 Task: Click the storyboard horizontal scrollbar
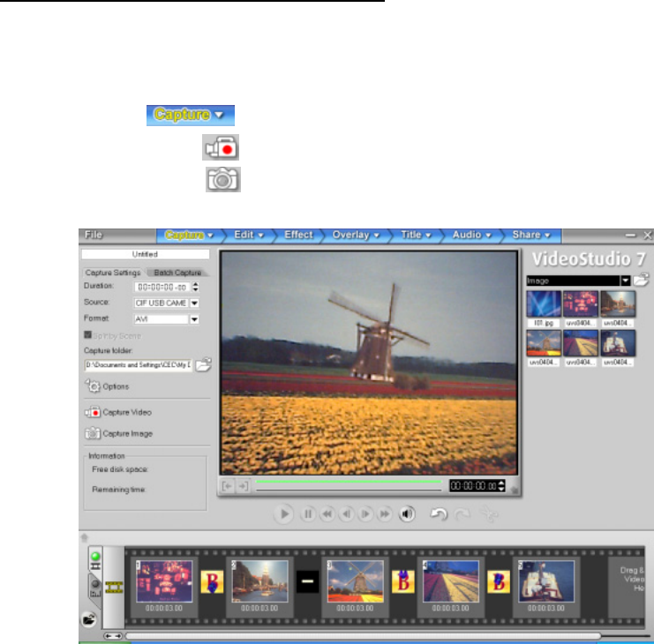click(x=363, y=636)
